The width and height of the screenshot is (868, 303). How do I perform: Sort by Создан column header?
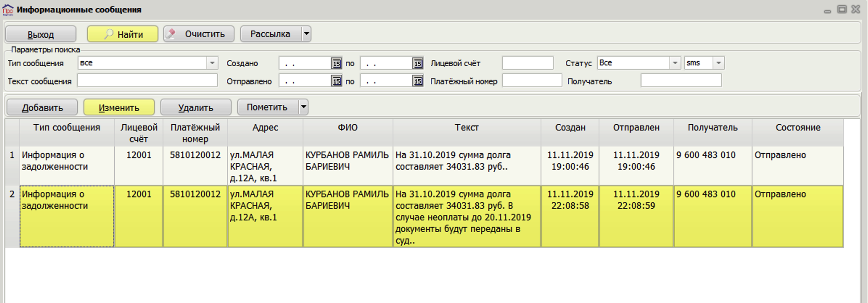tap(570, 133)
